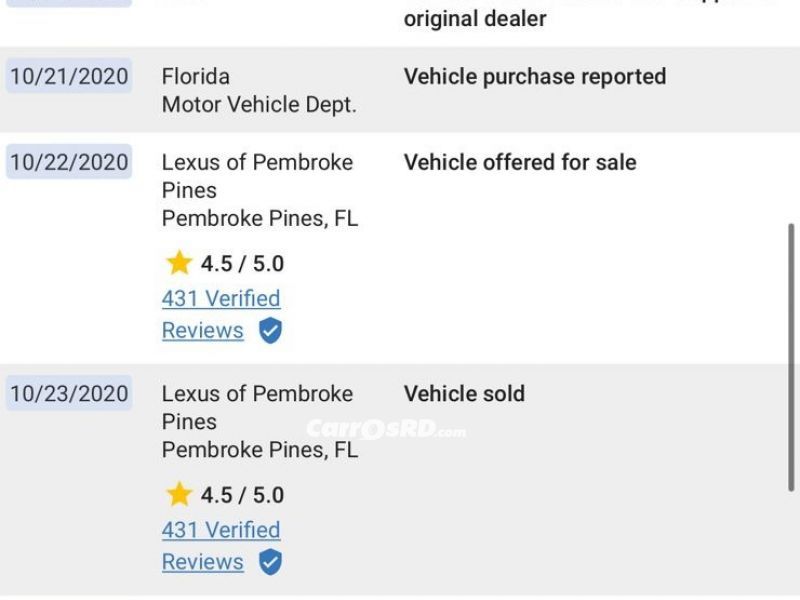
Task: Open 431 Verified link in offered-for-sale row
Action: [221, 298]
